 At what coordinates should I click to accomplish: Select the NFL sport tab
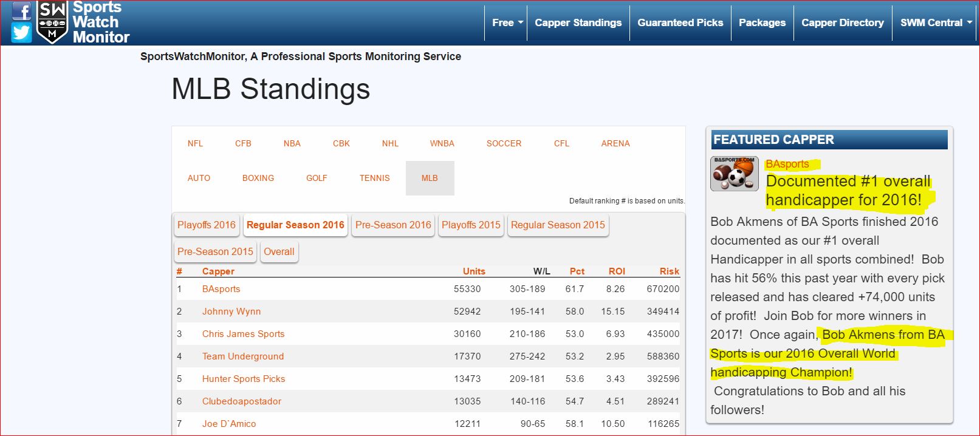click(x=195, y=143)
